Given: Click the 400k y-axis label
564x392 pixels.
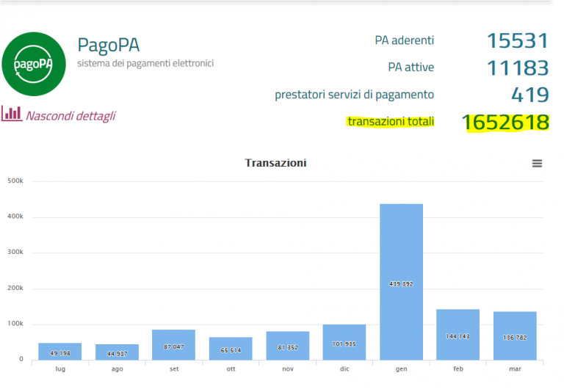Looking at the screenshot, I should click(15, 217).
